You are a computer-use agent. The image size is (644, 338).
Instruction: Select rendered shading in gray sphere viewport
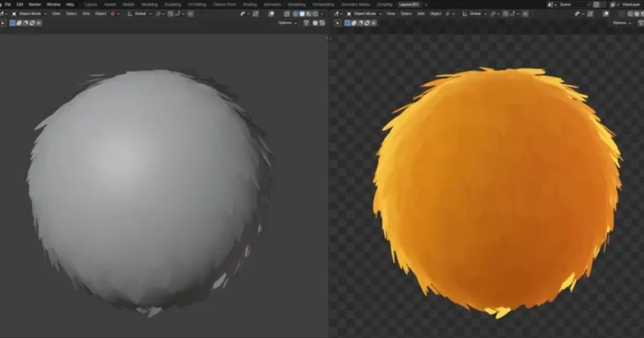(315, 13)
